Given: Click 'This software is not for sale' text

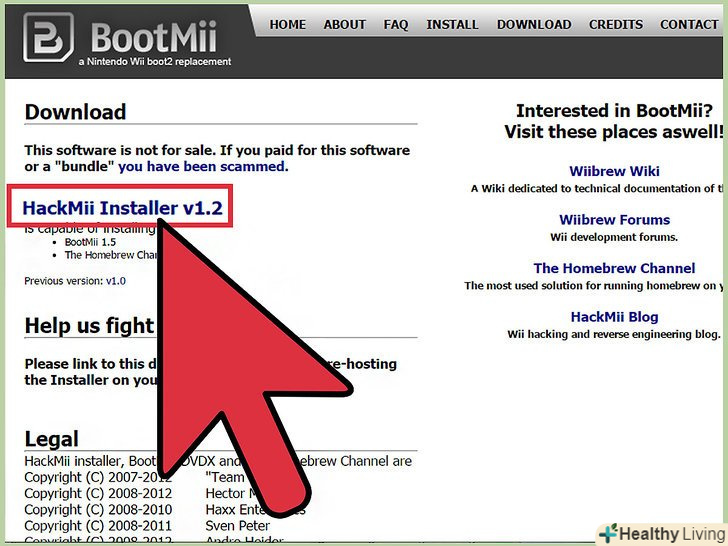Looking at the screenshot, I should 120,150.
